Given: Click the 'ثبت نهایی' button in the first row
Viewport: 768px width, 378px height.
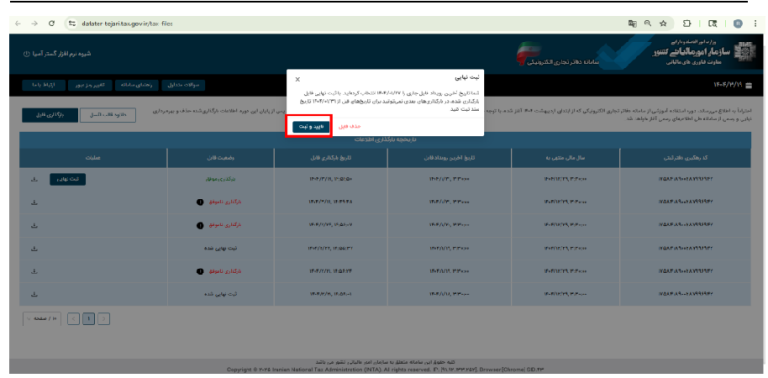Looking at the screenshot, I should tap(68, 180).
